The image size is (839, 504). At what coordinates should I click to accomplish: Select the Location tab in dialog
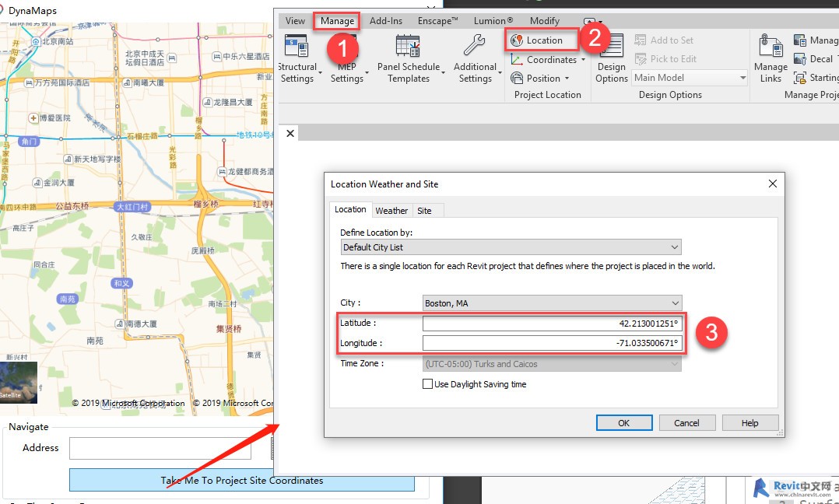point(350,209)
